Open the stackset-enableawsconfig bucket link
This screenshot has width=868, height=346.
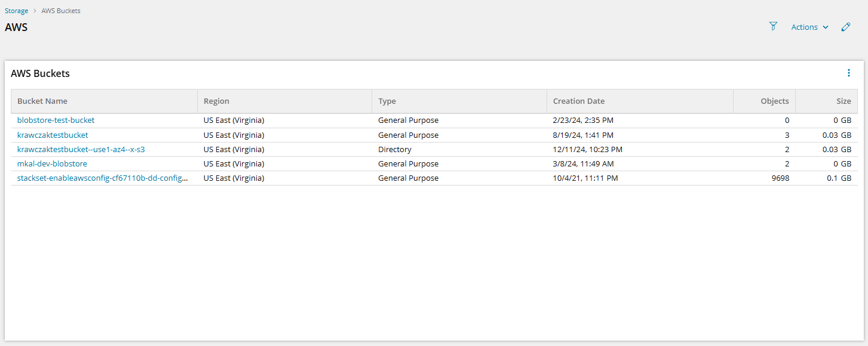[103, 178]
